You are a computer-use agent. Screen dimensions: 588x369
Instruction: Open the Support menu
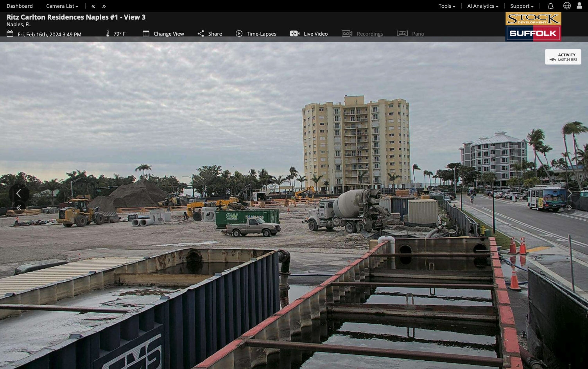click(x=522, y=6)
